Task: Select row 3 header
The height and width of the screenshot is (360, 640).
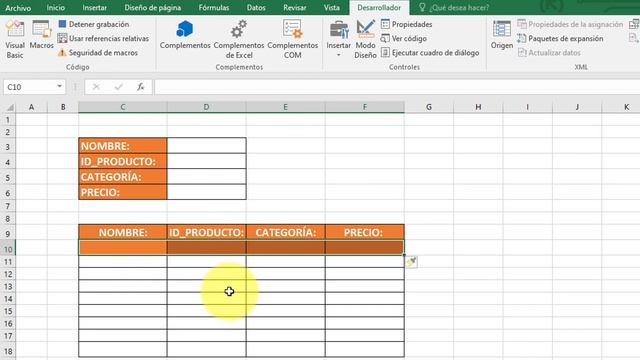Action: click(8, 147)
